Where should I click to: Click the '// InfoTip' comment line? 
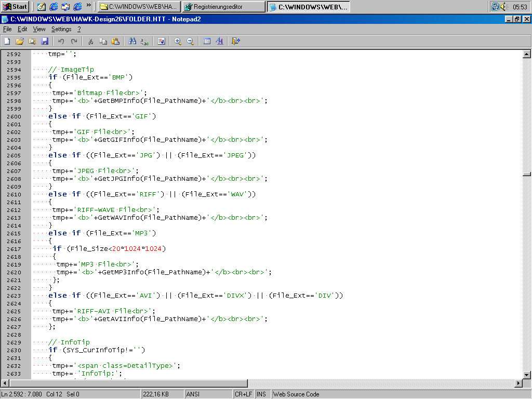69,342
